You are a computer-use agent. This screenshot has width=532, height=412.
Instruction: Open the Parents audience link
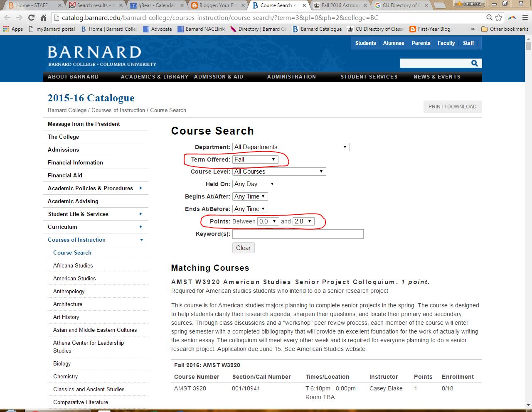421,43
